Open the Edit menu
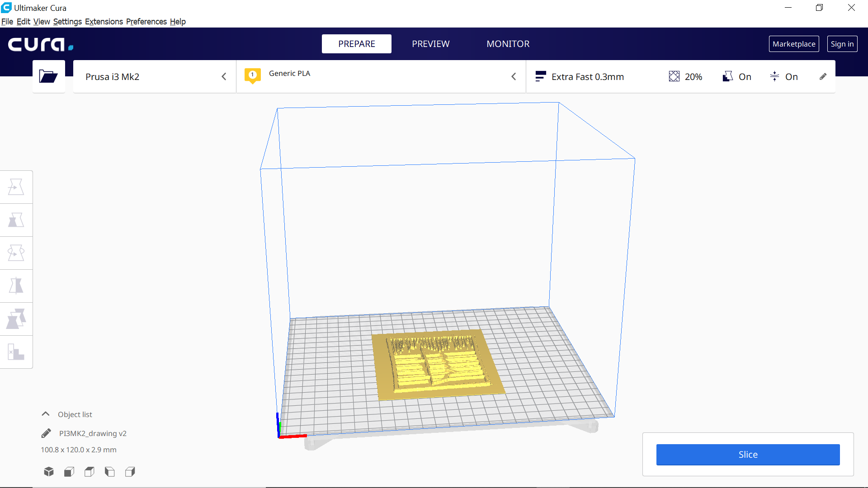The width and height of the screenshot is (868, 488). (24, 22)
